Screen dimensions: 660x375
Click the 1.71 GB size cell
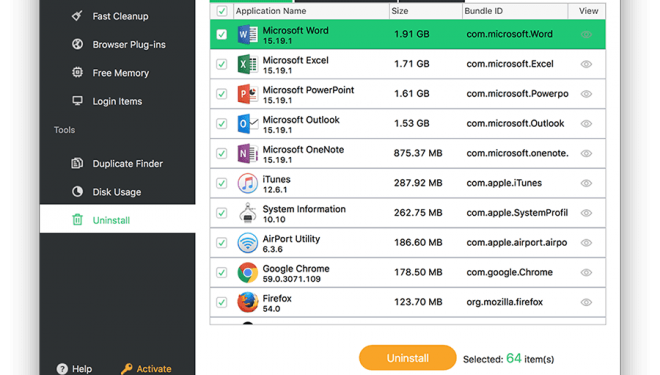(412, 64)
